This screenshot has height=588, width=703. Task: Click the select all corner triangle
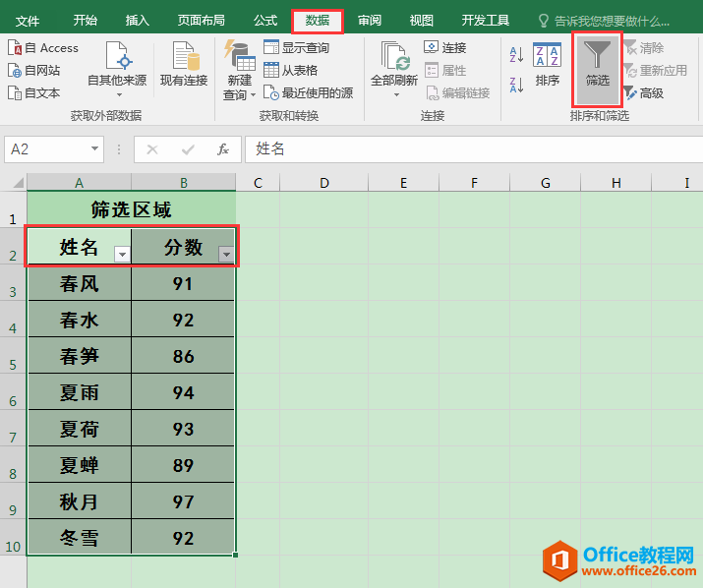(x=18, y=183)
